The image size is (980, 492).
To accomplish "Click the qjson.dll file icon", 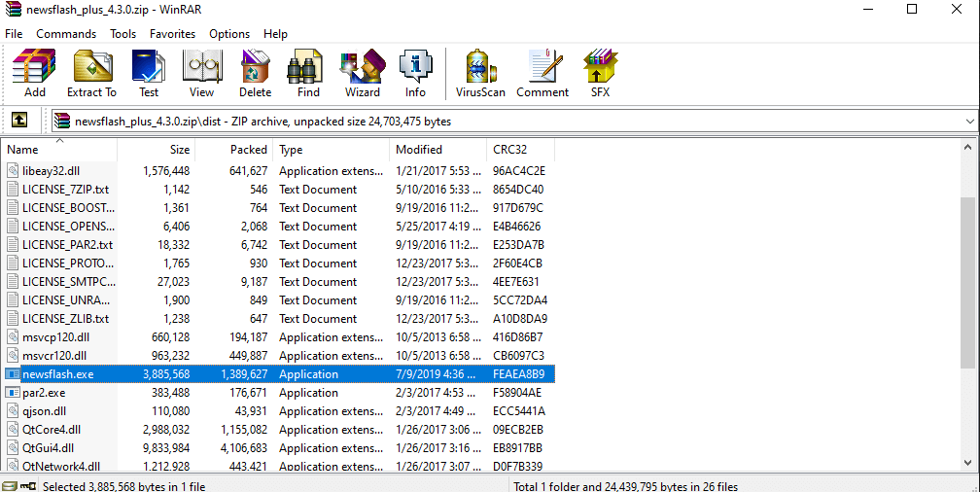I will coord(13,411).
